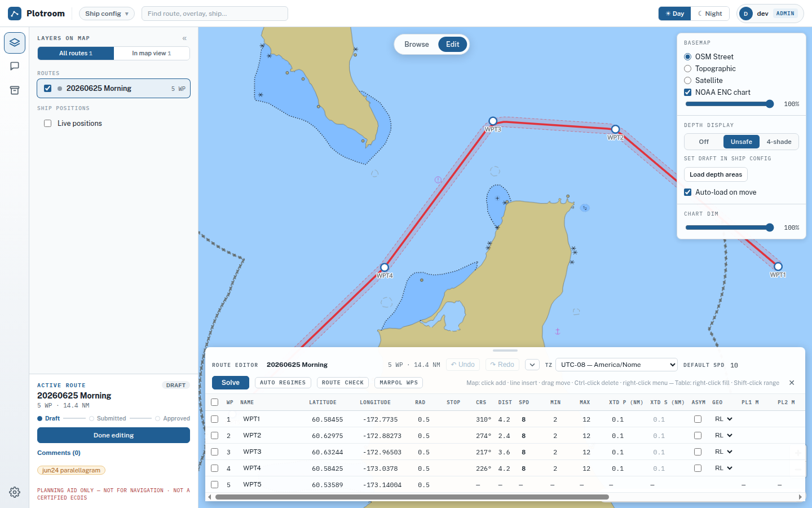Adjust NOAA ENC chart opacity slider
The height and width of the screenshot is (508, 812).
click(x=730, y=104)
